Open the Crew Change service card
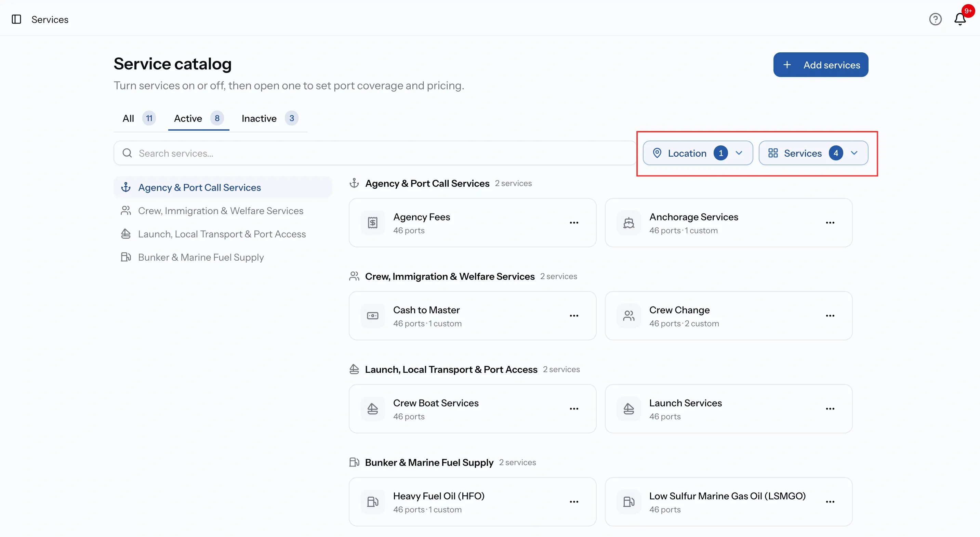 point(729,316)
